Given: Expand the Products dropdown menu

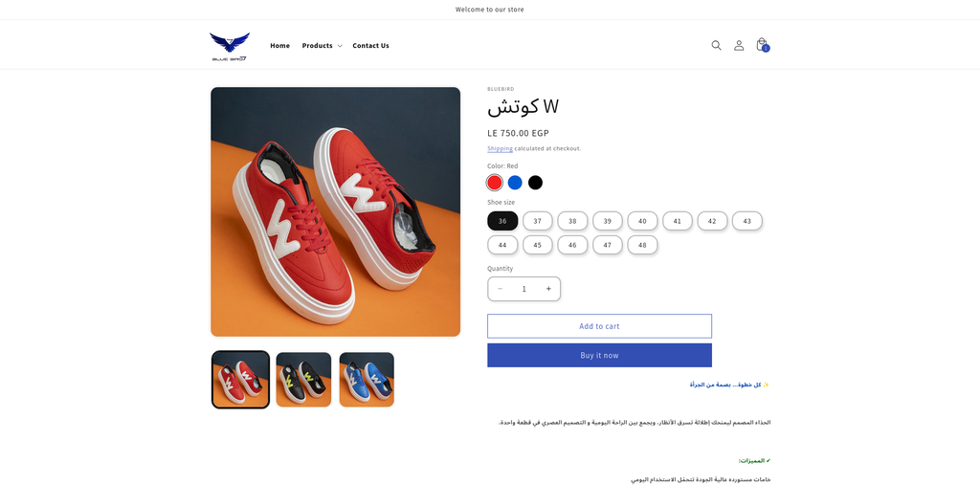Looking at the screenshot, I should (x=322, y=45).
